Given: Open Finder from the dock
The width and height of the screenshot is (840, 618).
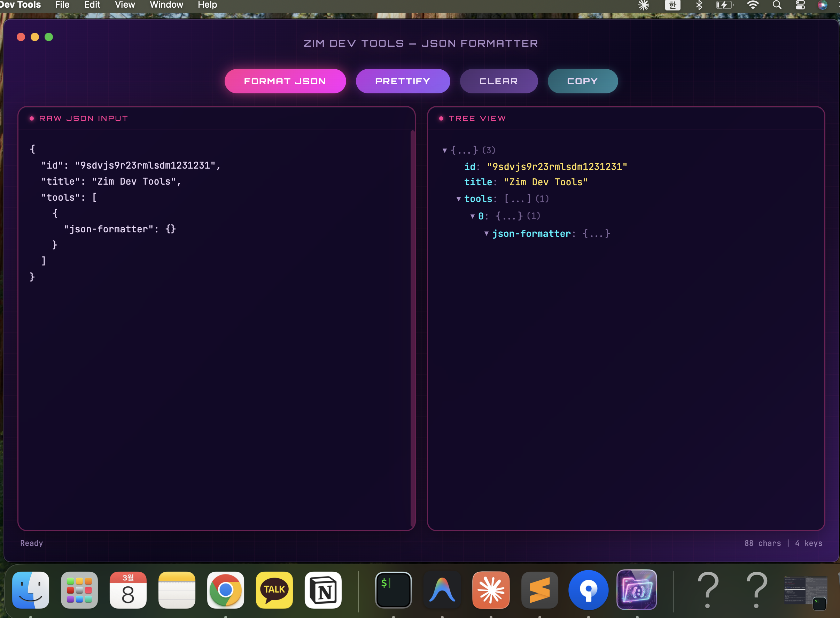Looking at the screenshot, I should click(x=31, y=589).
